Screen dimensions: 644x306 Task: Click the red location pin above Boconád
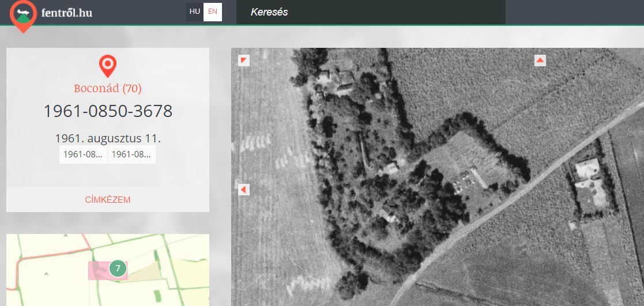tap(108, 66)
